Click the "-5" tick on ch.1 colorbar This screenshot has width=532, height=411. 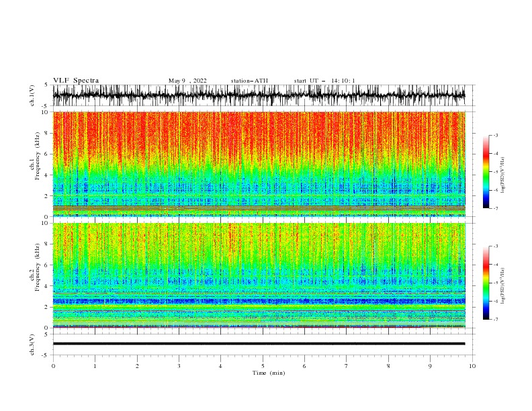(496, 172)
